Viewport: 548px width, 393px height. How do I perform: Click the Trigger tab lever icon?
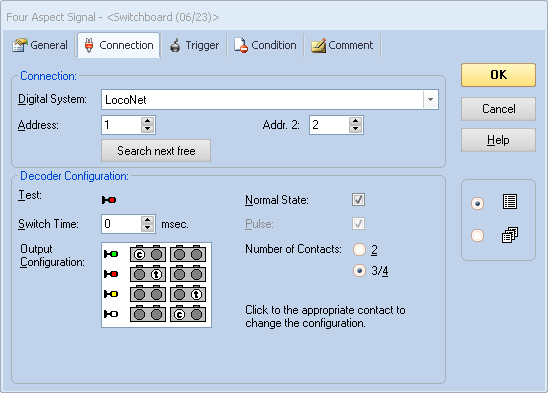coord(175,45)
